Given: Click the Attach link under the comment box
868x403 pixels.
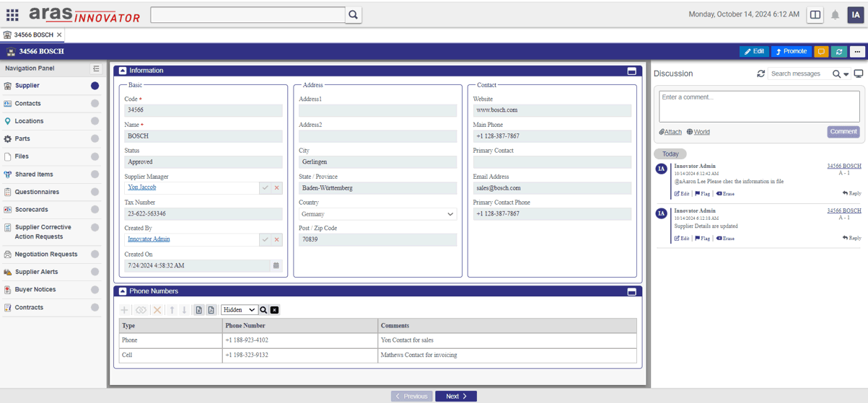Looking at the screenshot, I should (x=670, y=132).
